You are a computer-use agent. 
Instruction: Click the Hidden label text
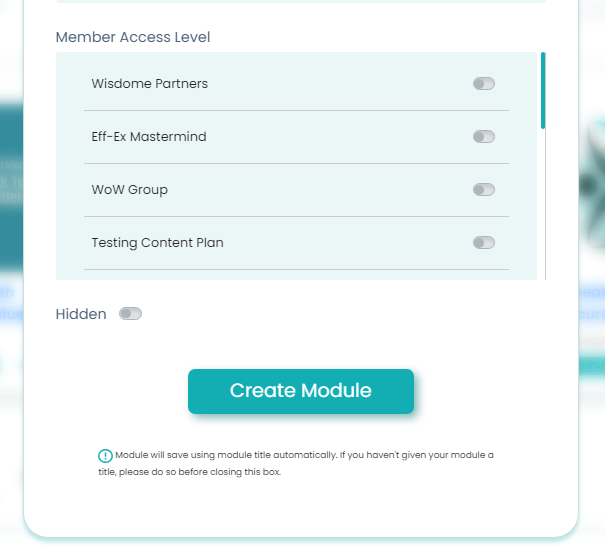(x=81, y=314)
